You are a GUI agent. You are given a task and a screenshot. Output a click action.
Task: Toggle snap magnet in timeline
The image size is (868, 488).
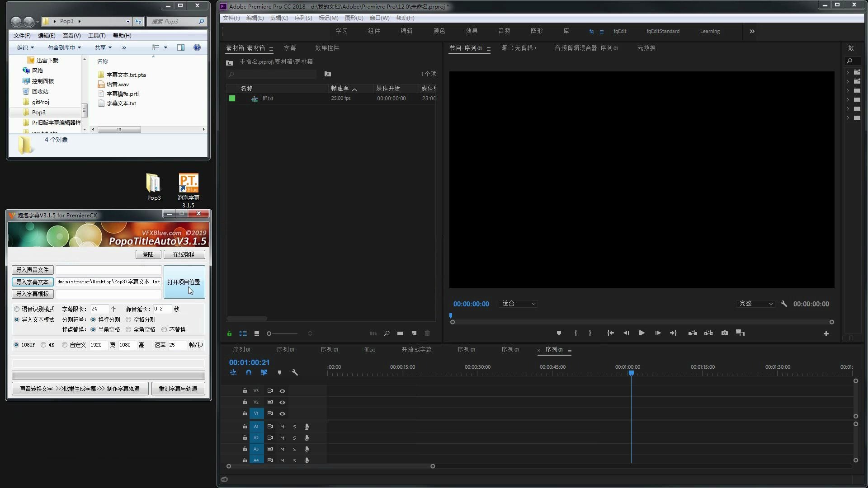pos(249,372)
